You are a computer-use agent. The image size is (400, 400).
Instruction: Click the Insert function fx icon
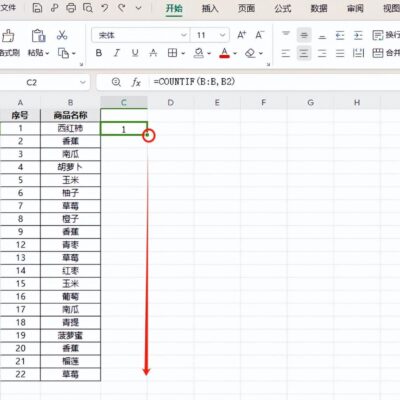pyautogui.click(x=136, y=82)
